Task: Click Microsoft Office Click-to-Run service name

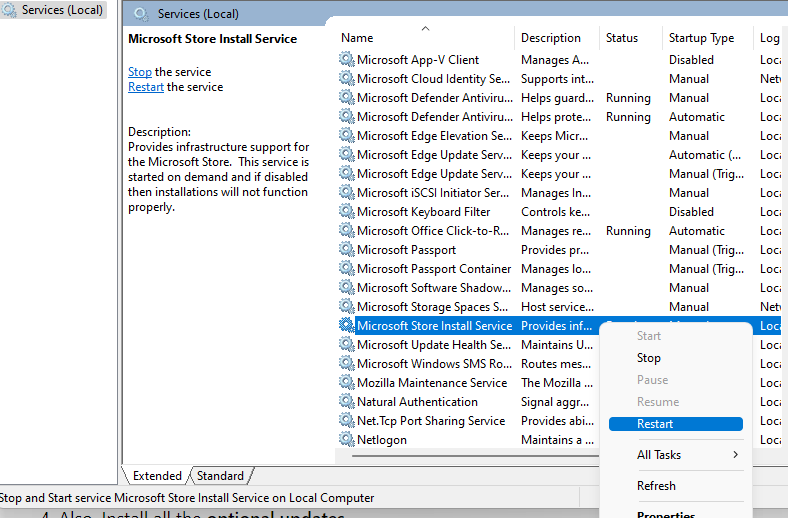Action: coord(433,231)
